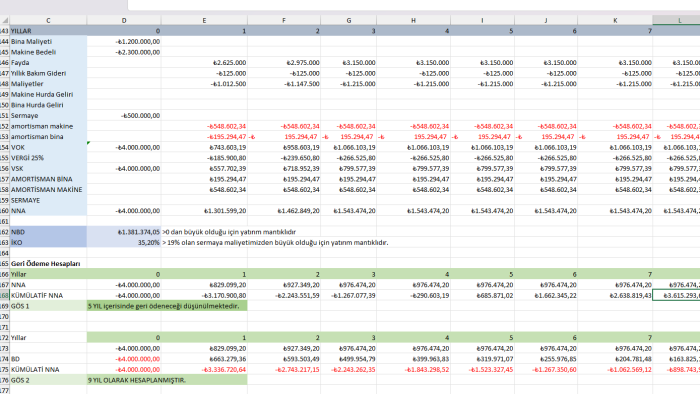Click the VOK value ₺958.603,19
The width and height of the screenshot is (700, 394).
coord(284,147)
